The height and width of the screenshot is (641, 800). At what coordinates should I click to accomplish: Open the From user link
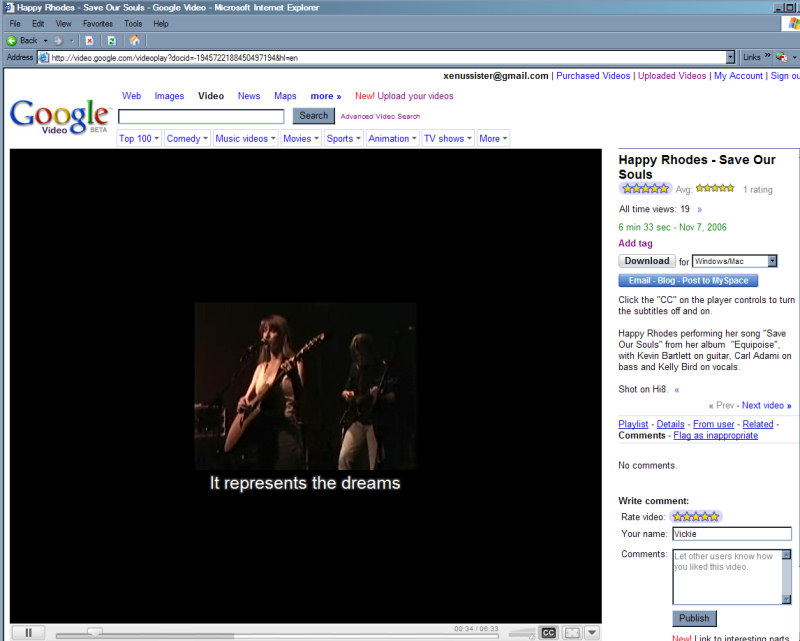pyautogui.click(x=713, y=424)
